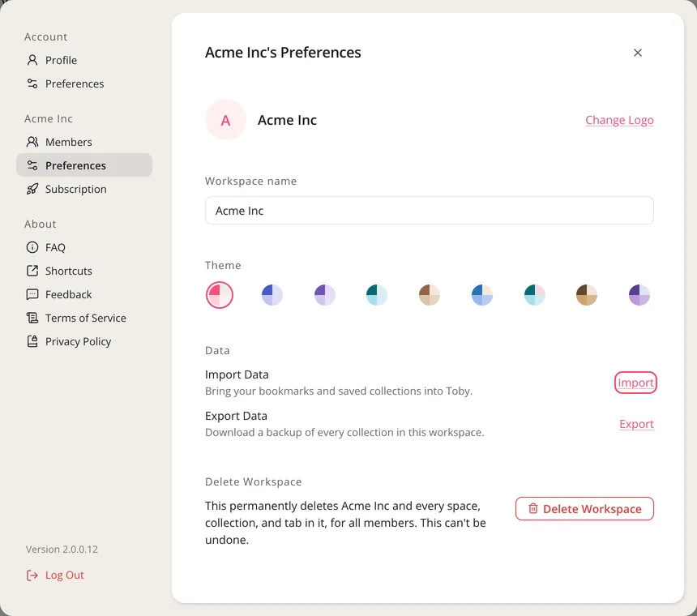Viewport: 697px width, 616px height.
Task: Select the pink theme swatch
Action: click(220, 295)
